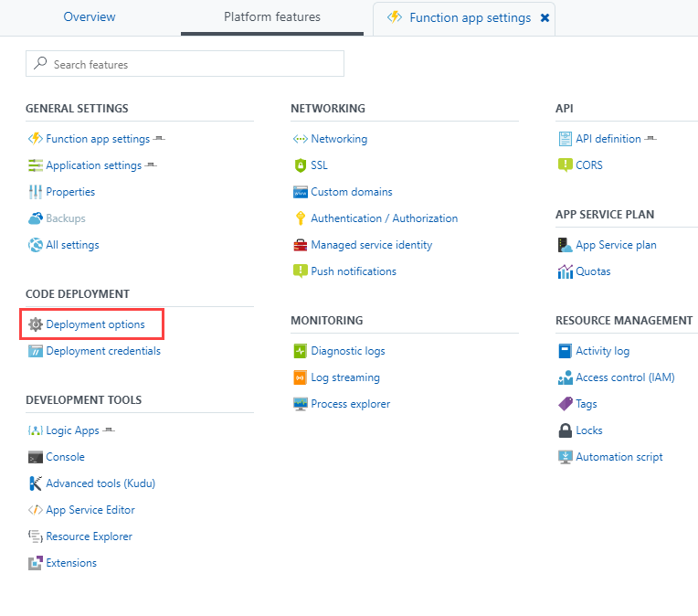Click the Deployment options gear icon
This screenshot has height=616, width=698.
(x=36, y=324)
